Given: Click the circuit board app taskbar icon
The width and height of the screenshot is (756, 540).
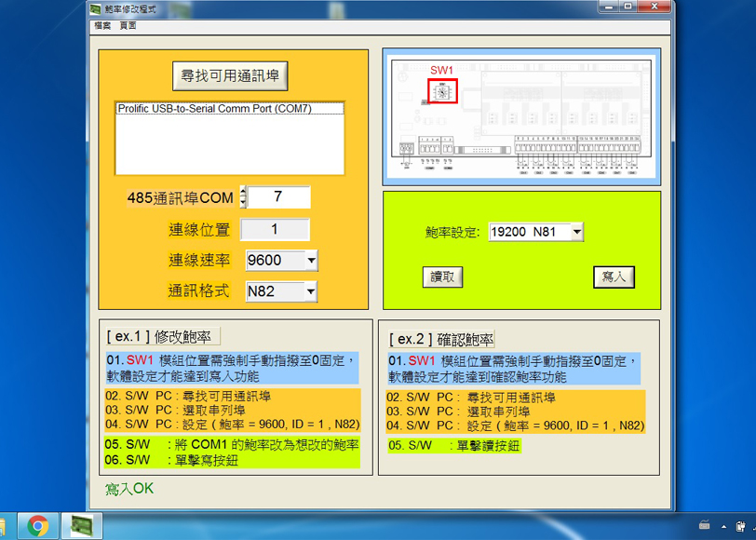Looking at the screenshot, I should point(81,526).
